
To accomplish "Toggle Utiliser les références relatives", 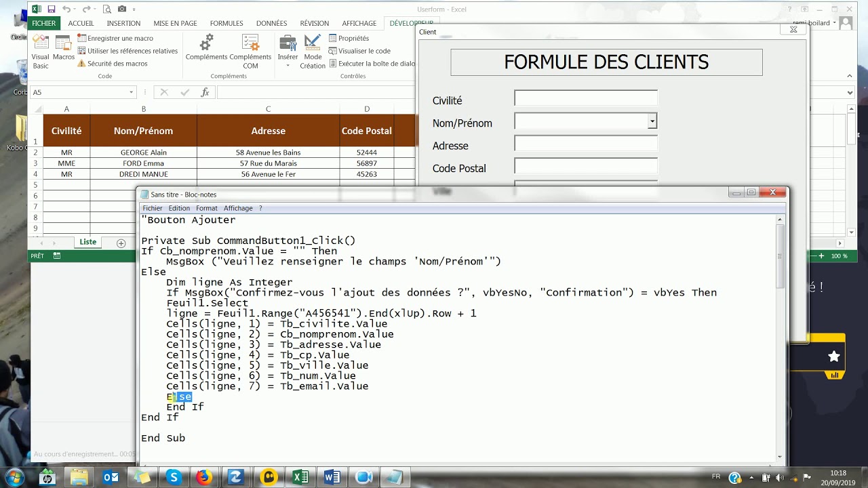I will [x=127, y=51].
